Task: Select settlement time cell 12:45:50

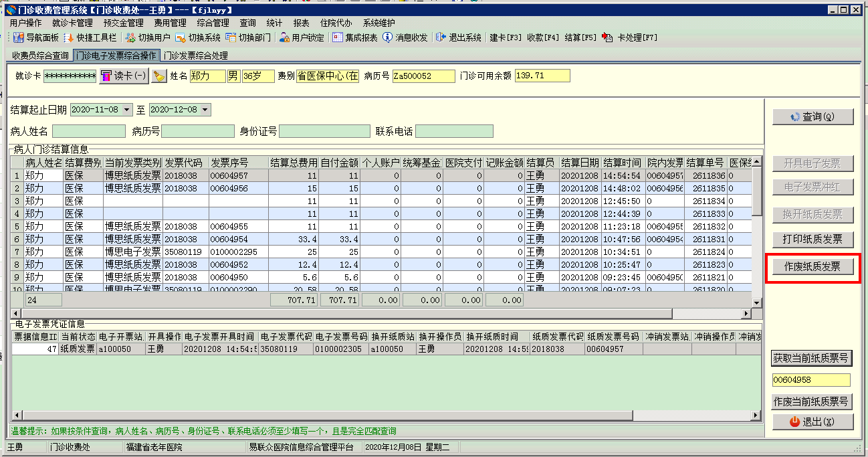Action: 622,201
